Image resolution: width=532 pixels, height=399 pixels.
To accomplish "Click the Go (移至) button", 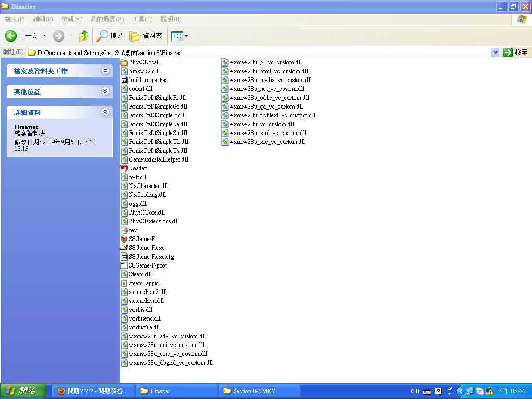I will click(515, 52).
